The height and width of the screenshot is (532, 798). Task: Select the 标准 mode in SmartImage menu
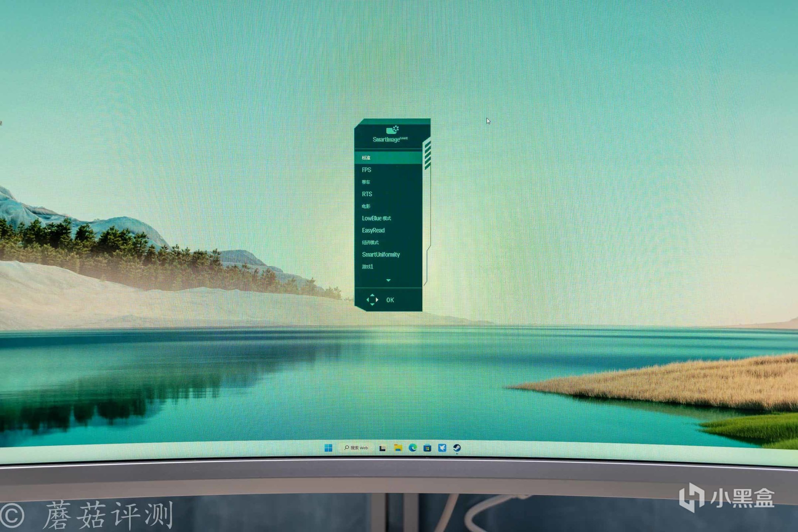388,158
